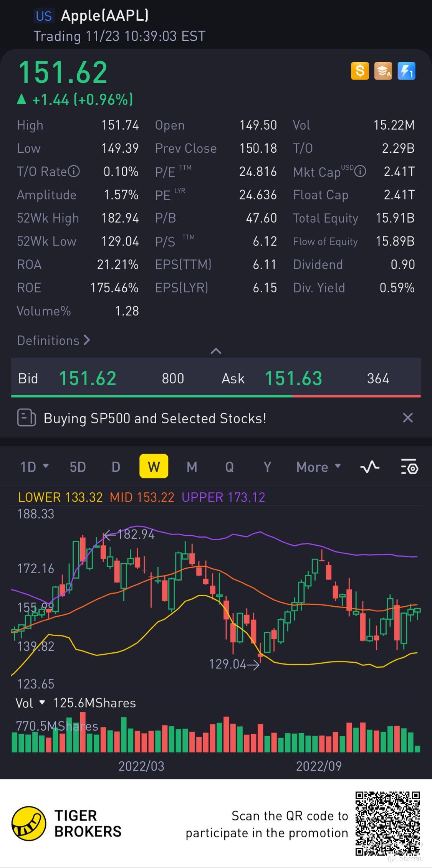Screen dimensions: 432x868
Task: Switch chart to daily D
Action: tap(116, 467)
